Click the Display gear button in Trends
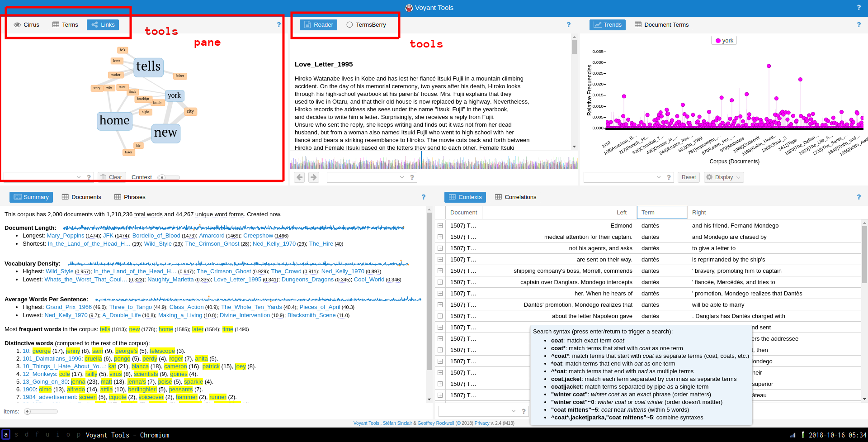 (724, 177)
